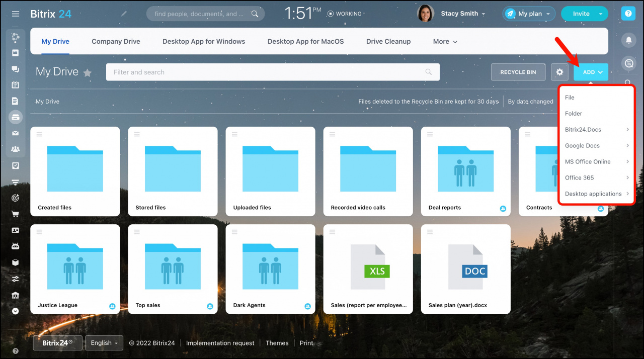Open the ADD dropdown button
644x359 pixels.
(591, 72)
